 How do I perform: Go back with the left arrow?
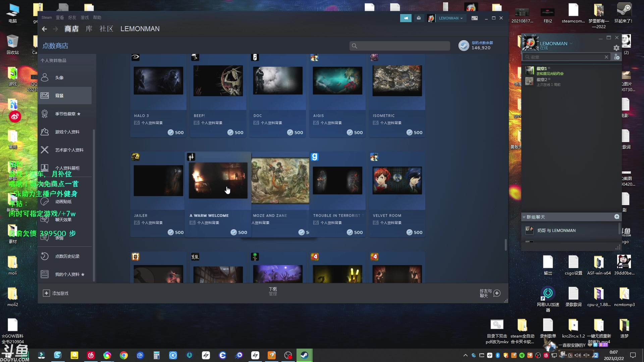click(44, 29)
